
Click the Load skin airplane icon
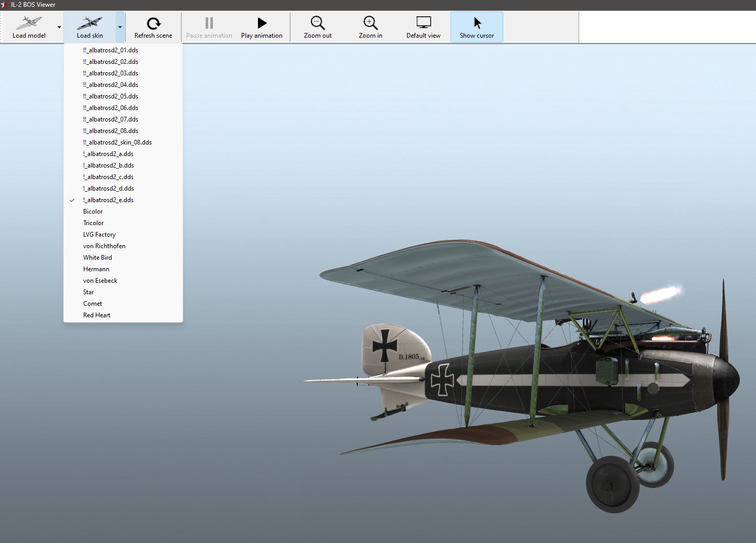(89, 23)
